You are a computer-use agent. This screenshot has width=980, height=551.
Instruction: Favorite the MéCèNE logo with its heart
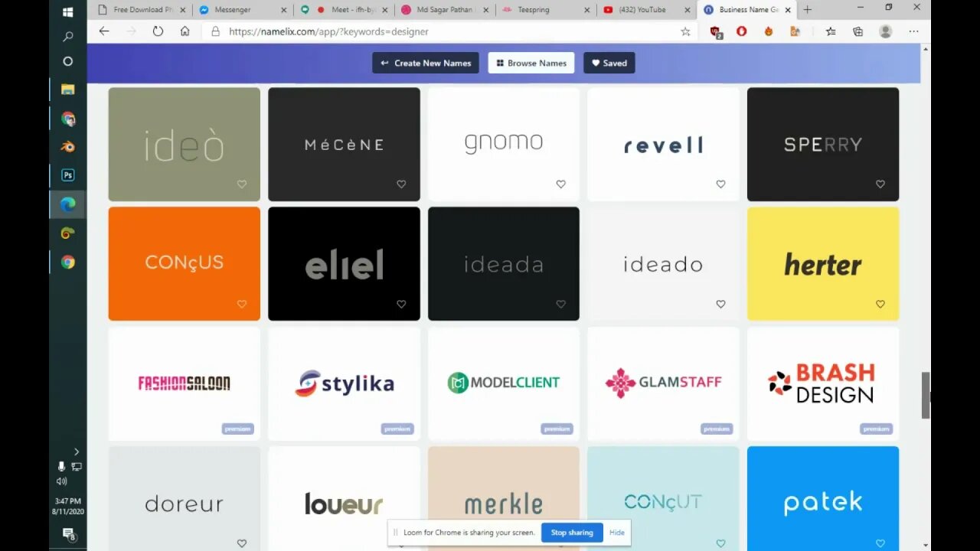(x=401, y=184)
